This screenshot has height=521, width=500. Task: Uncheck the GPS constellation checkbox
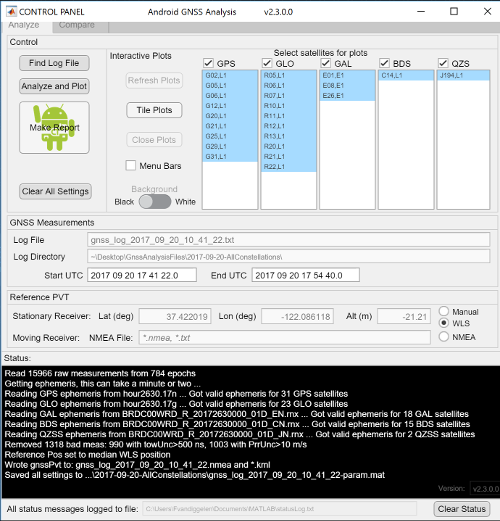[x=208, y=63]
